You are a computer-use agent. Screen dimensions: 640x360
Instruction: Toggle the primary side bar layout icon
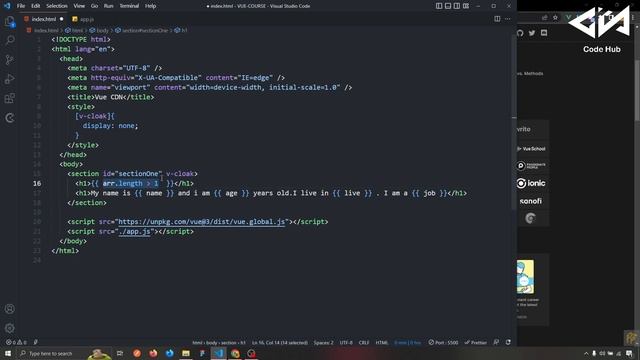coord(439,6)
